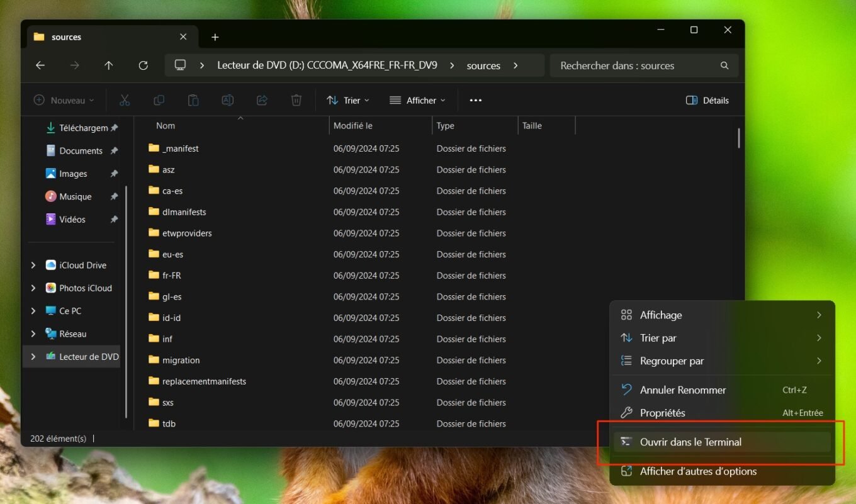This screenshot has height=504, width=856.
Task: Expand the iCloud Drive tree node
Action: point(33,266)
